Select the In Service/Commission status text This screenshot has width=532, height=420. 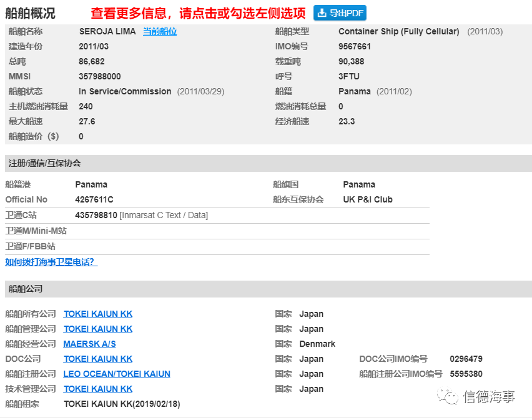[x=125, y=91]
